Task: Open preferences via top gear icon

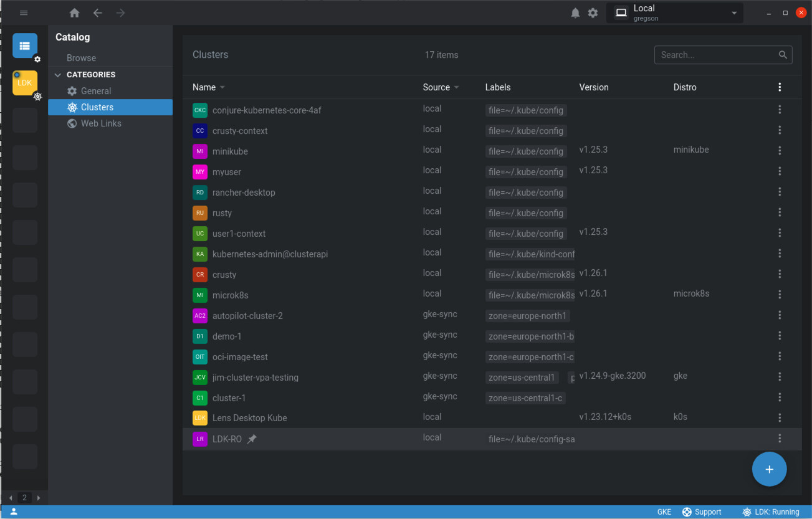Action: pos(593,13)
